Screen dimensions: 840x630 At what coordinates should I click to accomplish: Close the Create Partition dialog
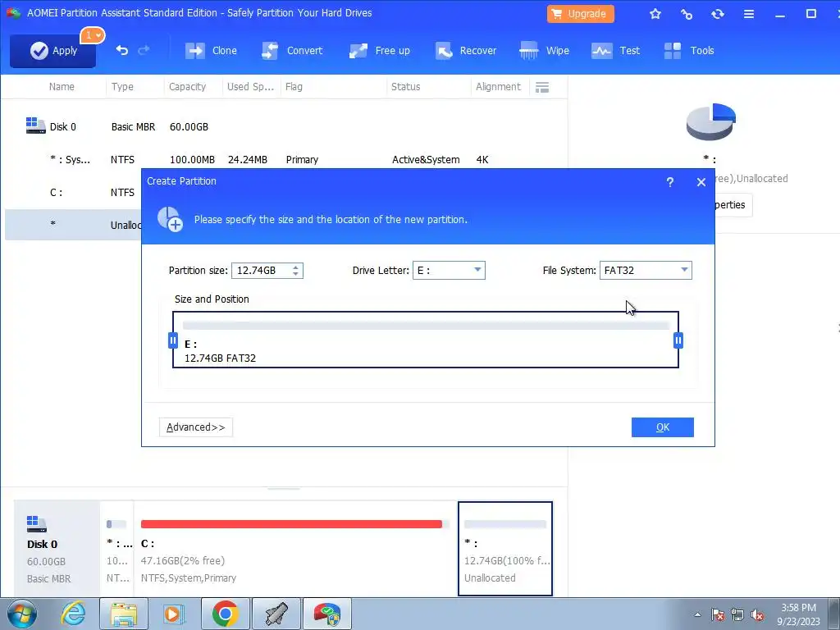pos(701,182)
